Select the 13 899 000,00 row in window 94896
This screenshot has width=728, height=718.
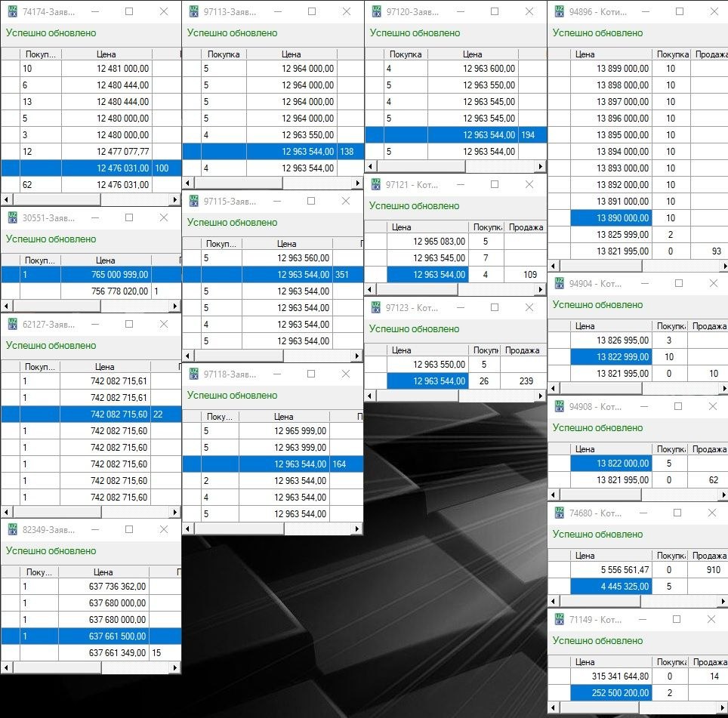tap(622, 69)
